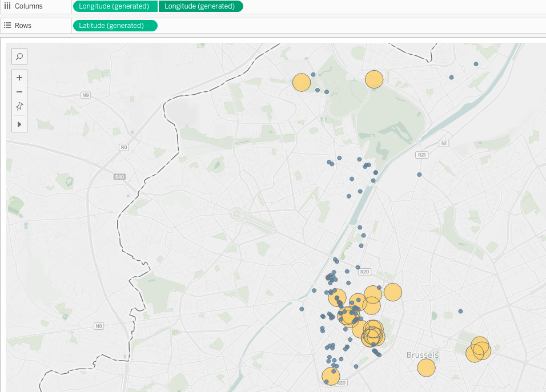Viewport: 546px width, 392px height.
Task: Zoom out with the minus button
Action: point(19,92)
